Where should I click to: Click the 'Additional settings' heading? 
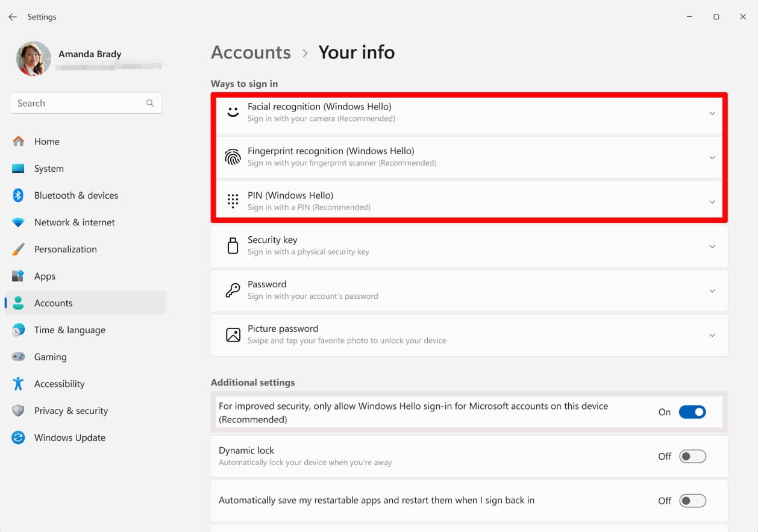(x=253, y=383)
